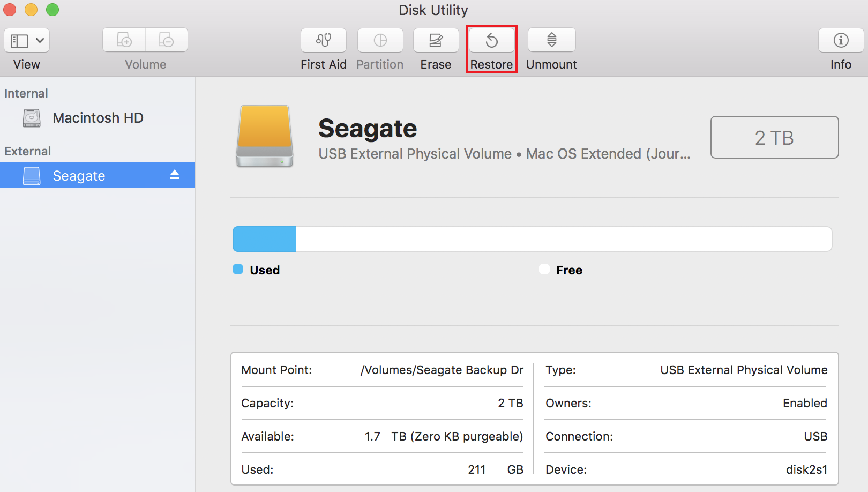Click Type value in info table

pos(744,370)
